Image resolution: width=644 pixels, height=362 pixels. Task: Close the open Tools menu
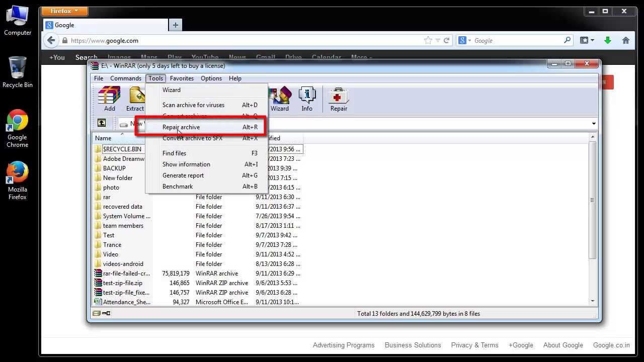click(x=156, y=78)
